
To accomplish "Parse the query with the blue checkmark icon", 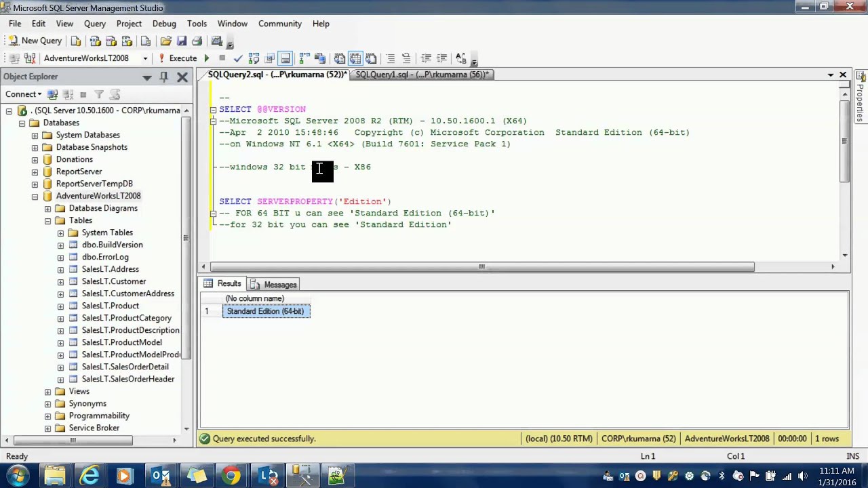I will pos(238,58).
